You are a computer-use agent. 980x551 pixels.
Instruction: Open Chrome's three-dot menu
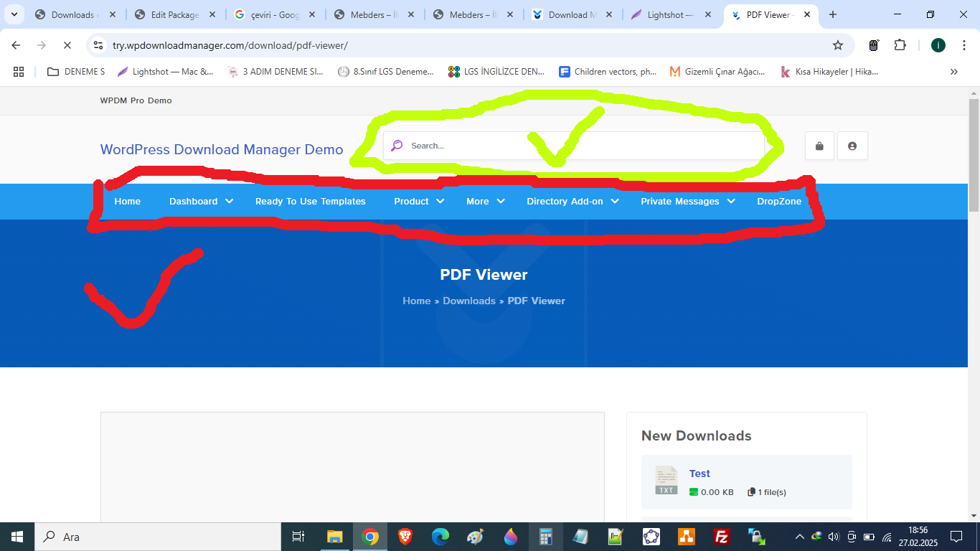coord(964,45)
